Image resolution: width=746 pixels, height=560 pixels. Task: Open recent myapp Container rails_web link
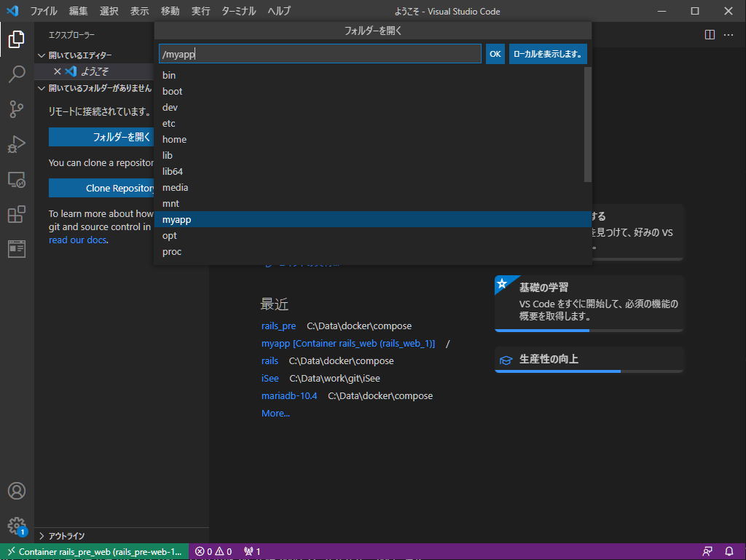coord(348,343)
